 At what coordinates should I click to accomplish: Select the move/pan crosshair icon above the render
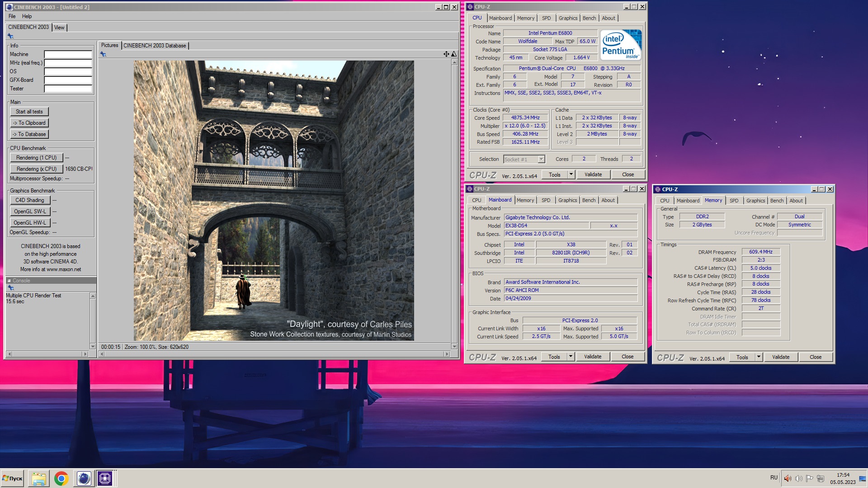click(x=446, y=54)
